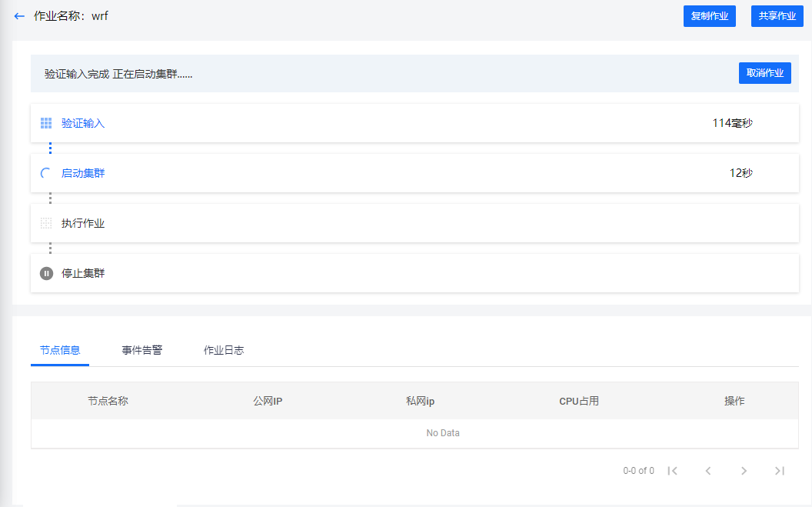Go to last page of node table

[780, 471]
